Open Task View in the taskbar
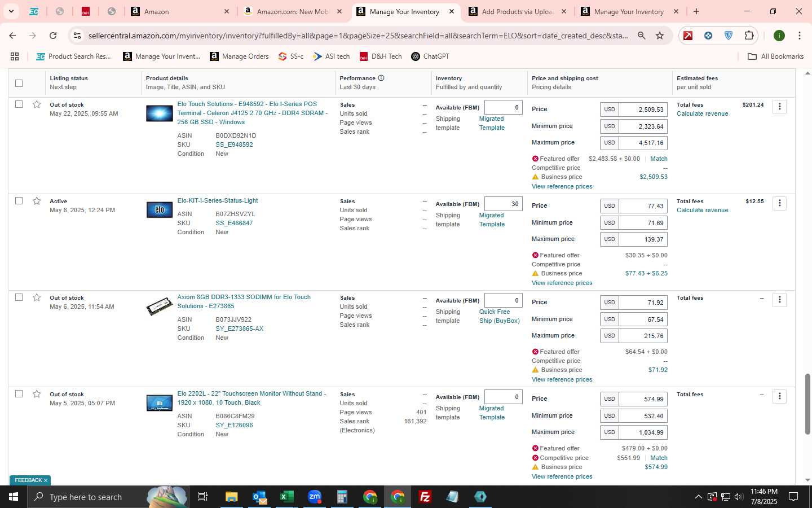812x508 pixels. [x=203, y=497]
